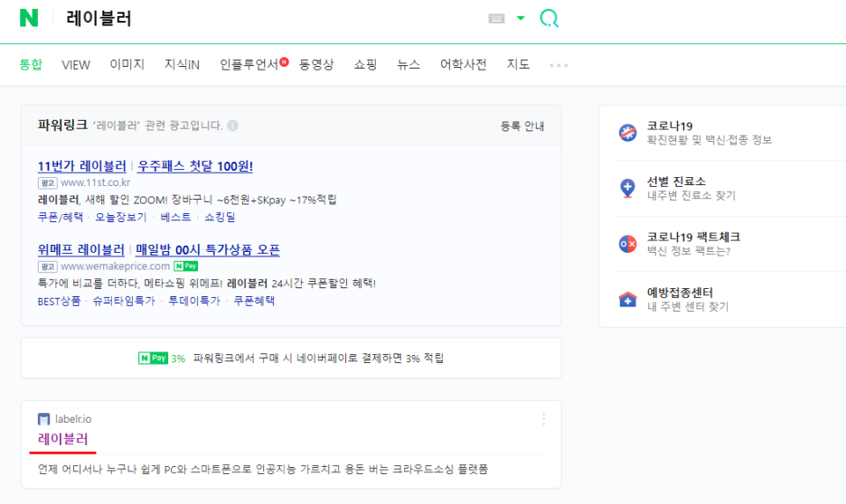The width and height of the screenshot is (846, 504).
Task: Click the search field containing 레이블러
Action: (269, 18)
